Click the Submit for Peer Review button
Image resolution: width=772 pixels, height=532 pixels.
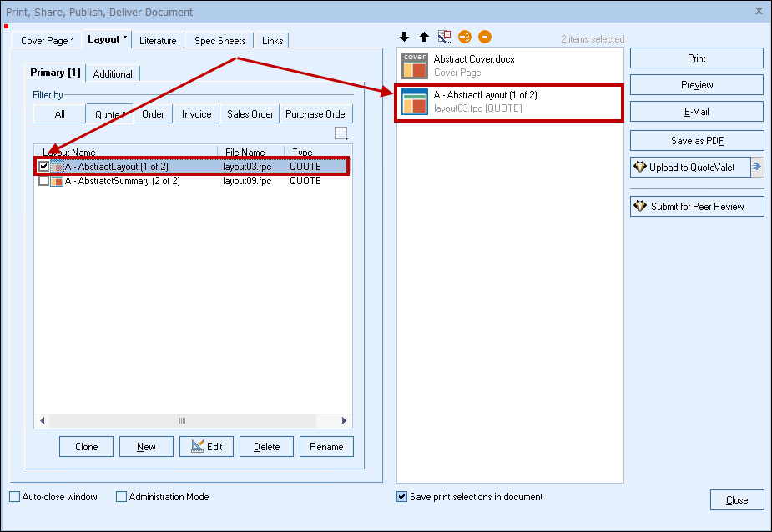pos(697,207)
